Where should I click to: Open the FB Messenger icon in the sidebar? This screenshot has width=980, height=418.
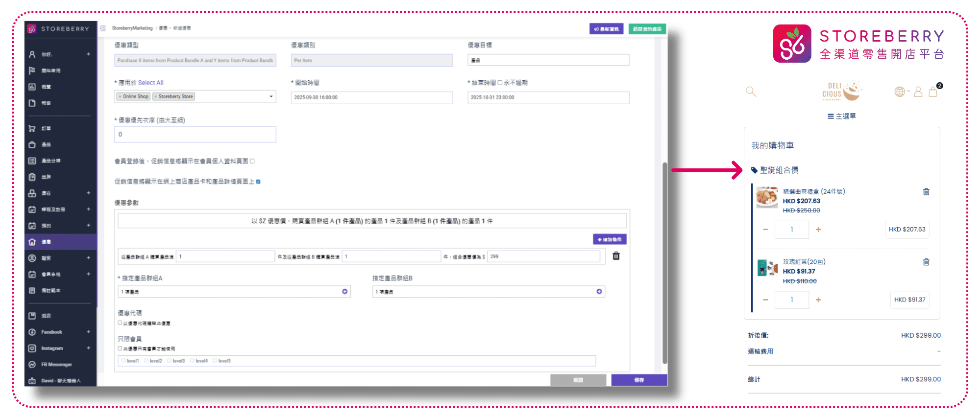pos(32,364)
